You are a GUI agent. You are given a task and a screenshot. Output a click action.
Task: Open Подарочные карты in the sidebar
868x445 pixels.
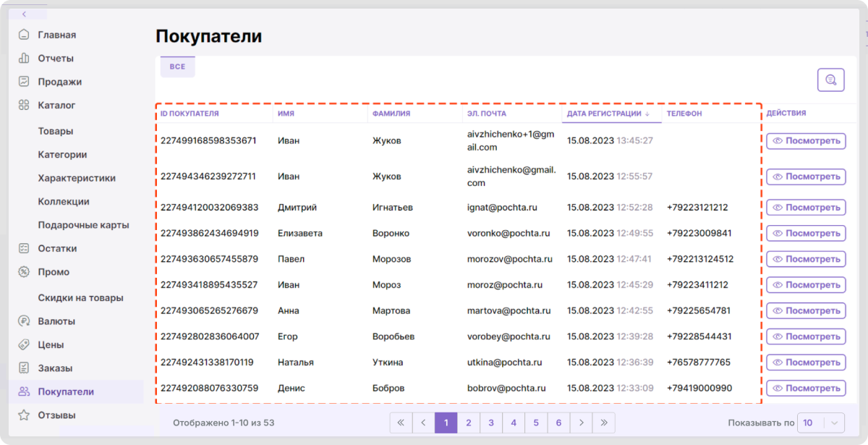pyautogui.click(x=83, y=225)
